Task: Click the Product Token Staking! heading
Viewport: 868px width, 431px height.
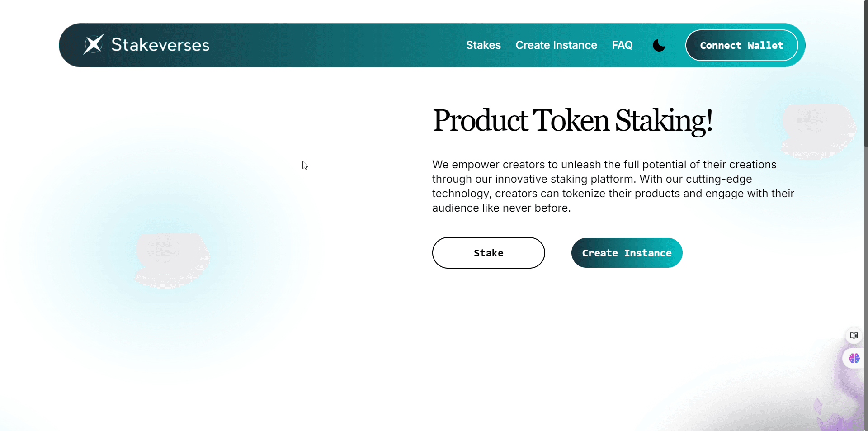Action: pos(572,121)
